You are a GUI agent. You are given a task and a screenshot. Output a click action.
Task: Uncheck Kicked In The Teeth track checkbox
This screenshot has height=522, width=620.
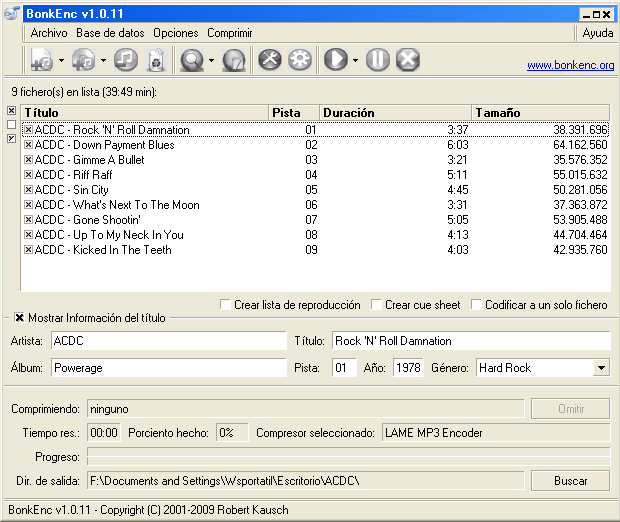[28, 250]
